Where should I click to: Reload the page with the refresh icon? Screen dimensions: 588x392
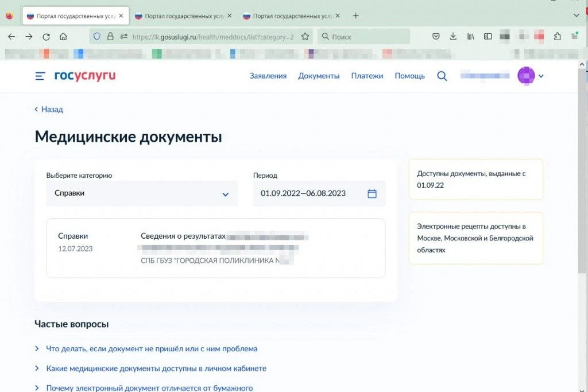(x=46, y=37)
